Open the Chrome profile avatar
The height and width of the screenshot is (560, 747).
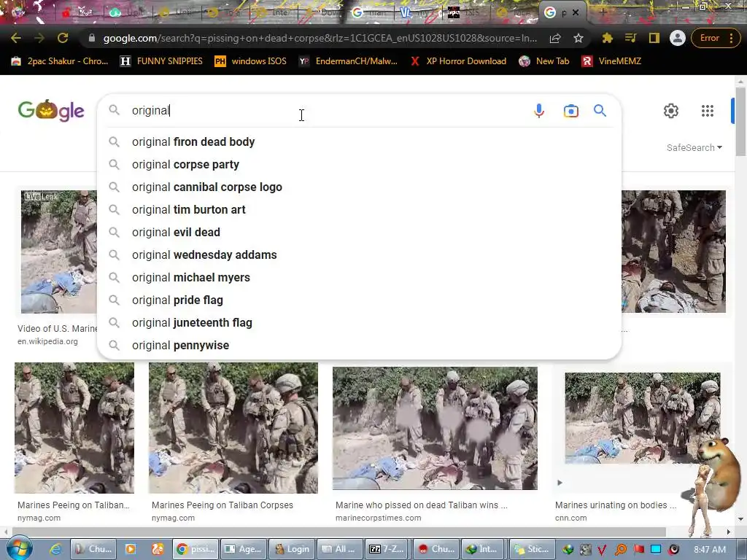click(x=678, y=38)
